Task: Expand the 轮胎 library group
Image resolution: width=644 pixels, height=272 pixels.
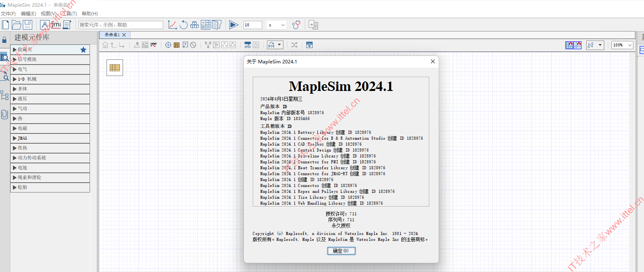Action: click(x=50, y=187)
